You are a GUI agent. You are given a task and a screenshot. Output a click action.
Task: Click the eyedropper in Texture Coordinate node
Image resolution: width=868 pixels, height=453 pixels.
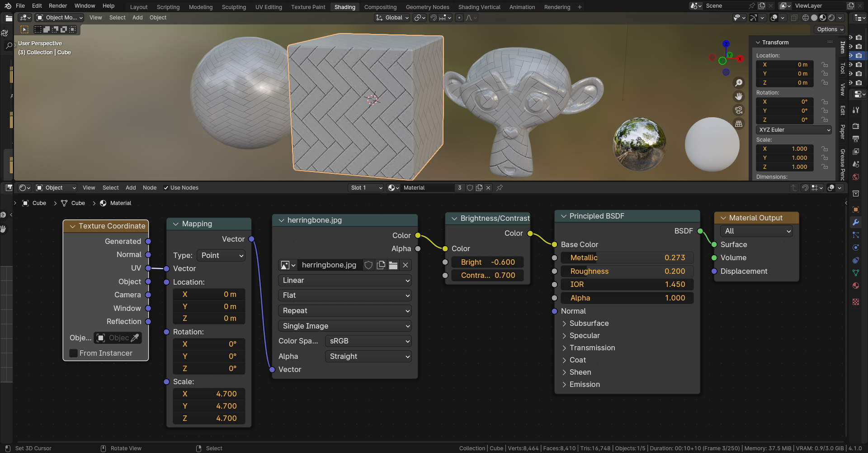[135, 338]
